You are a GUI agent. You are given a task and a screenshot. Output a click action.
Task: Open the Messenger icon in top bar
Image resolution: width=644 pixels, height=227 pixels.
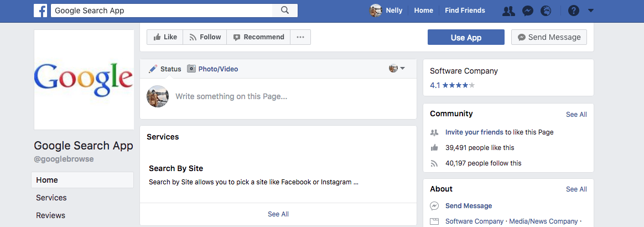coord(528,11)
